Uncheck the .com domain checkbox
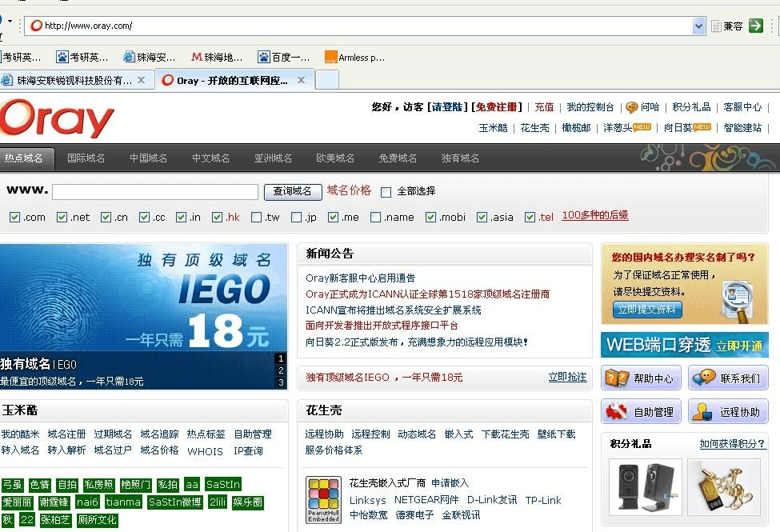Image resolution: width=780 pixels, height=532 pixels. point(14,217)
